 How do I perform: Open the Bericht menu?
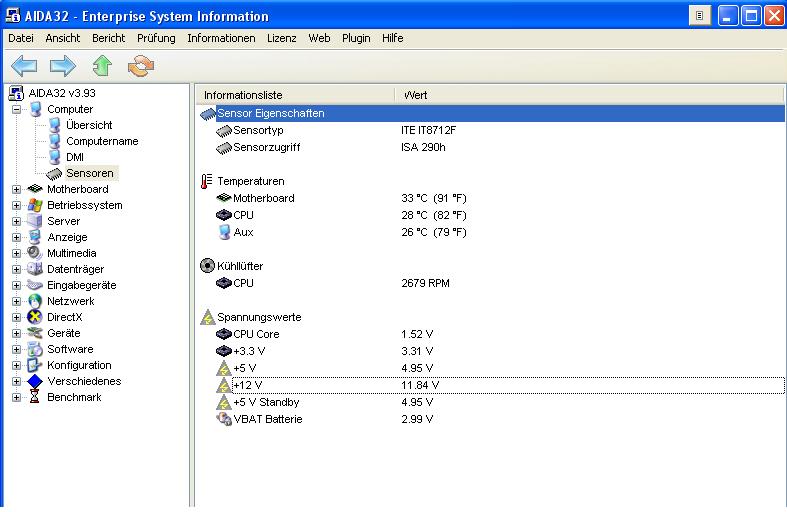point(108,38)
